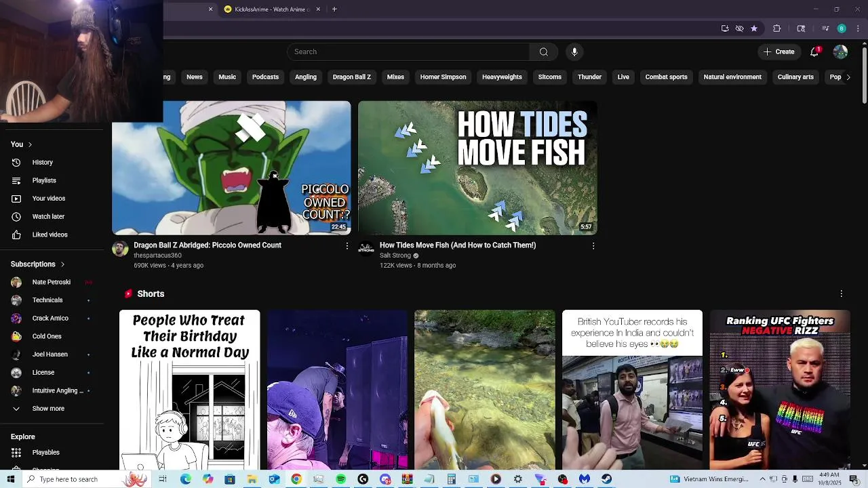The height and width of the screenshot is (488, 868).
Task: Click the voice search microphone icon
Action: pos(574,52)
